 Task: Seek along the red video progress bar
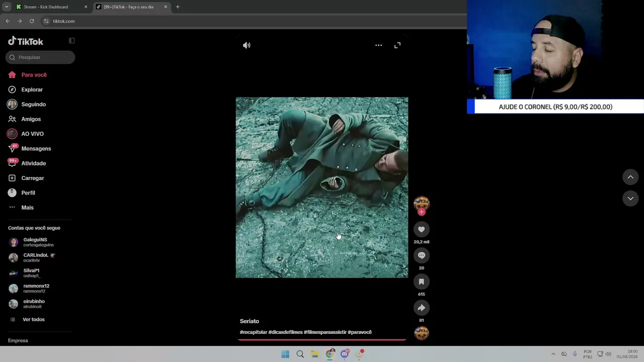322,340
